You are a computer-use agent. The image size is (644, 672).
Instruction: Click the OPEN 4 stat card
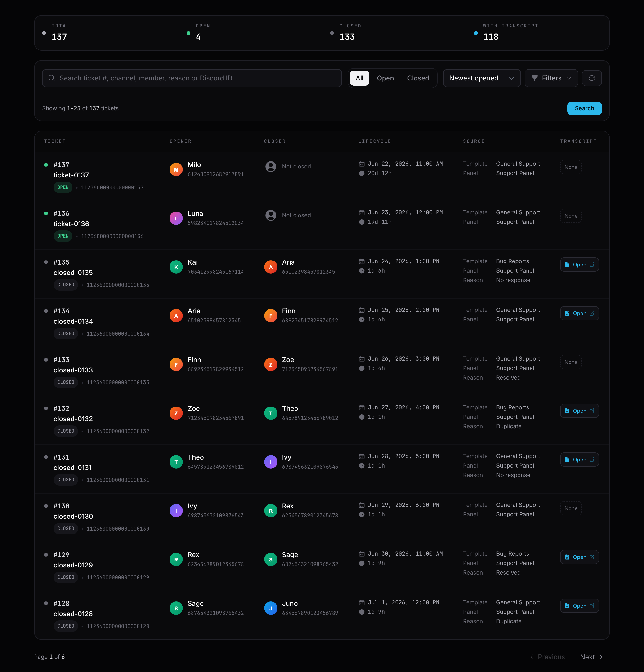[250, 33]
